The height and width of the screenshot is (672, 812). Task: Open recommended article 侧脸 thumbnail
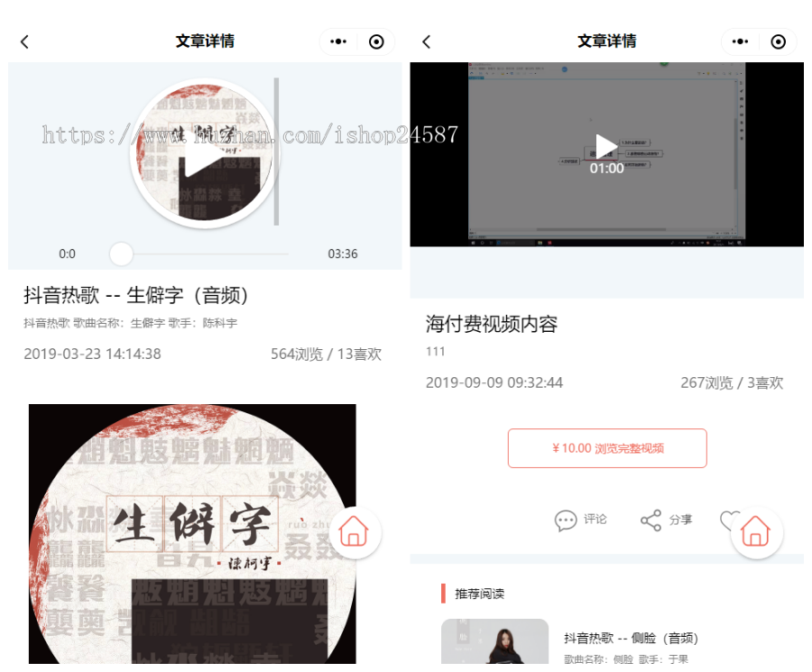click(x=494, y=641)
